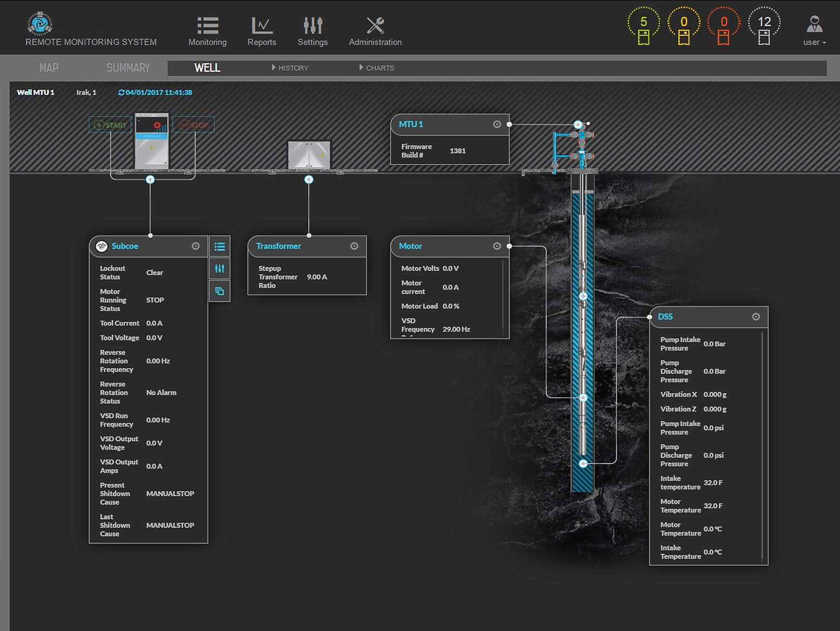This screenshot has width=840, height=631.
Task: Switch to the SUMMARY tab
Action: pyautogui.click(x=128, y=68)
